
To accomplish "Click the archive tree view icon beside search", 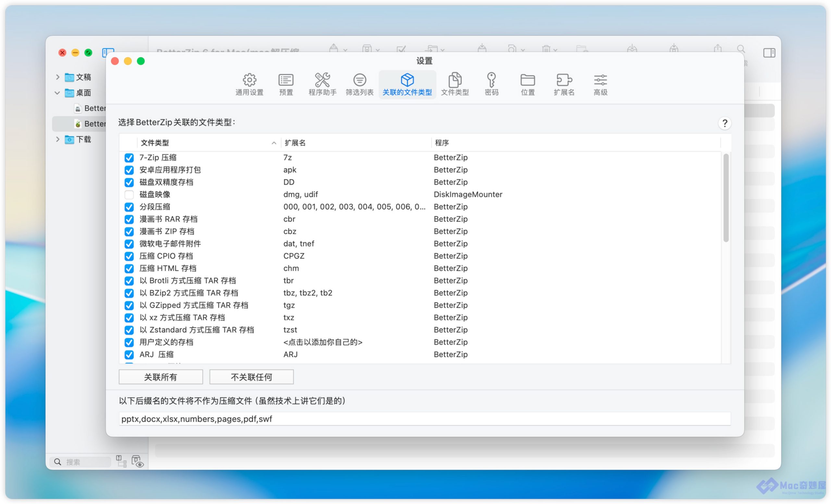I will pos(121,461).
